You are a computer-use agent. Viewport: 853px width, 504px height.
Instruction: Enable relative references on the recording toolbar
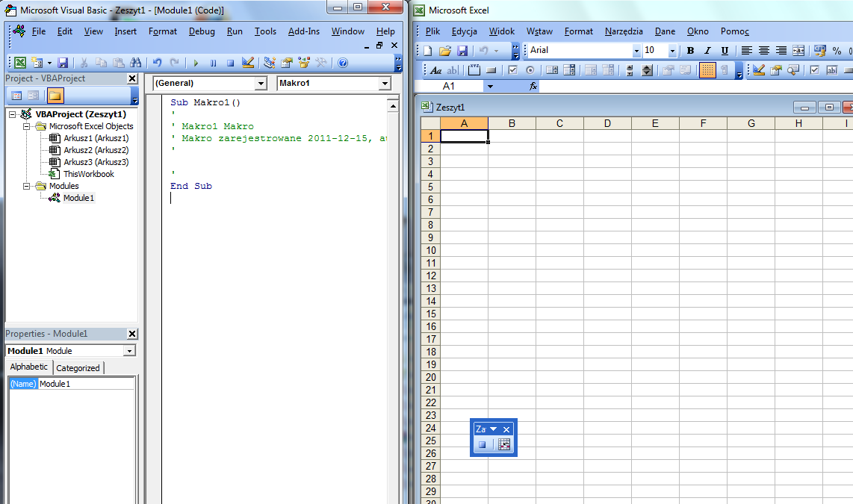504,444
